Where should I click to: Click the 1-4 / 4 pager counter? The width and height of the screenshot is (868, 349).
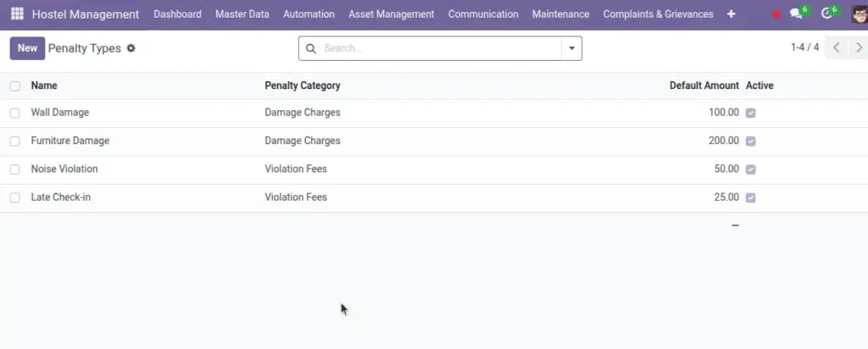click(x=805, y=47)
